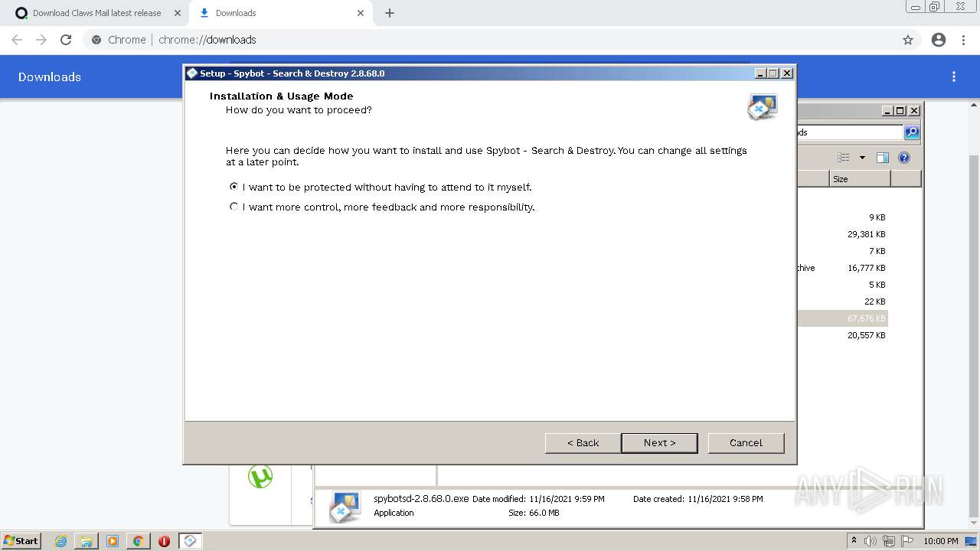
Task: Close the Chrome Downloads tab
Action: (x=361, y=13)
